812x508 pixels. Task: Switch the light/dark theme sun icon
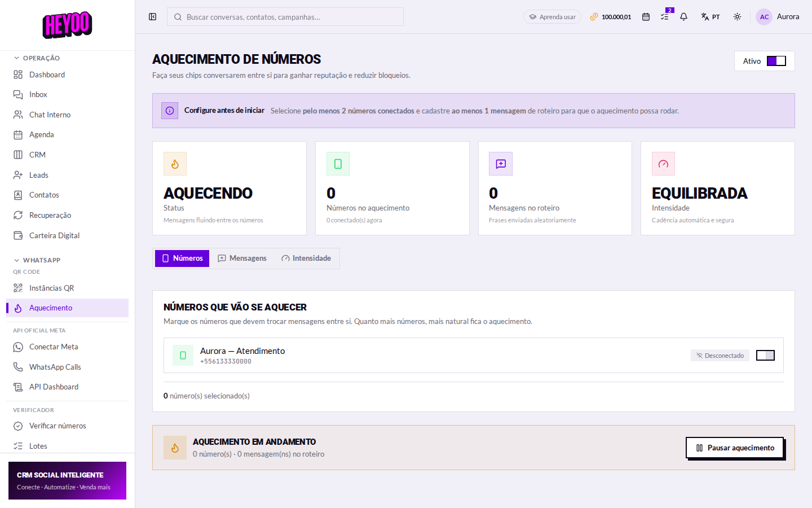coord(737,17)
